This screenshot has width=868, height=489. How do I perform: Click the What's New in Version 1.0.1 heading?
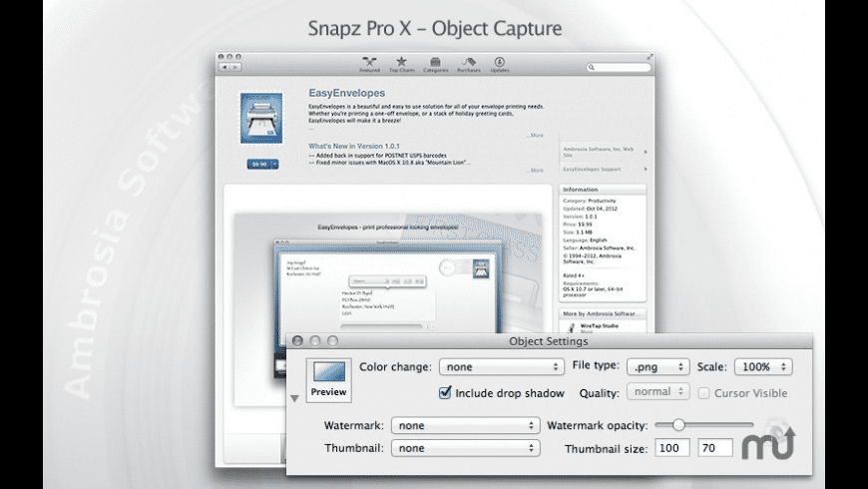pos(354,147)
